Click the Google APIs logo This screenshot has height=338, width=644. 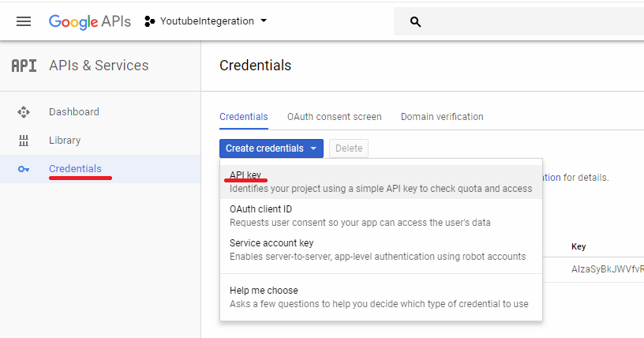89,21
